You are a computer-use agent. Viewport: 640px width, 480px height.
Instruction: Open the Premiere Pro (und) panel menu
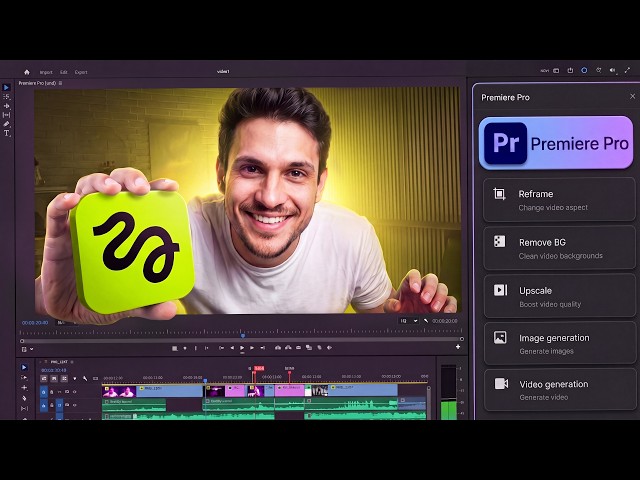pos(60,83)
